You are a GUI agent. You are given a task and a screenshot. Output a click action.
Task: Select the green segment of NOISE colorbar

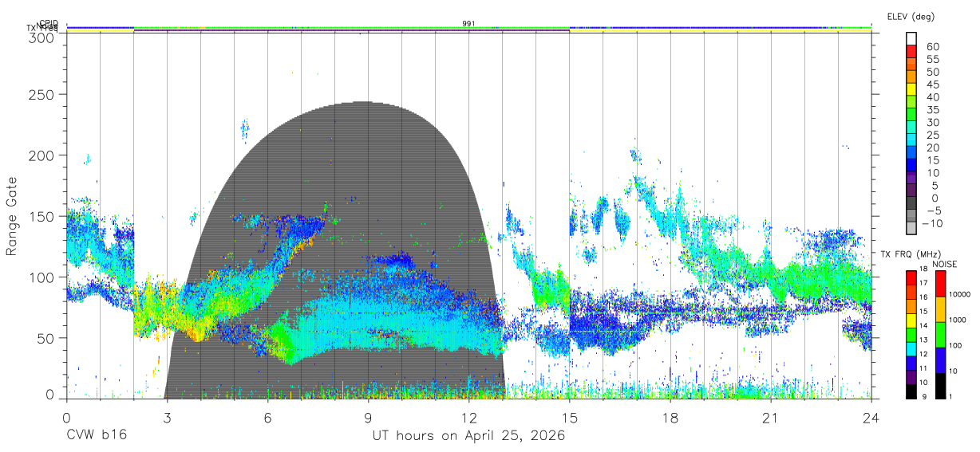click(939, 335)
